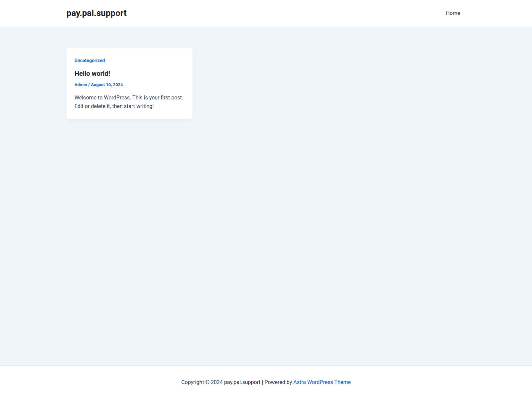Open the Home navigation menu item
Image resolution: width=532 pixels, height=399 pixels.
pyautogui.click(x=453, y=13)
